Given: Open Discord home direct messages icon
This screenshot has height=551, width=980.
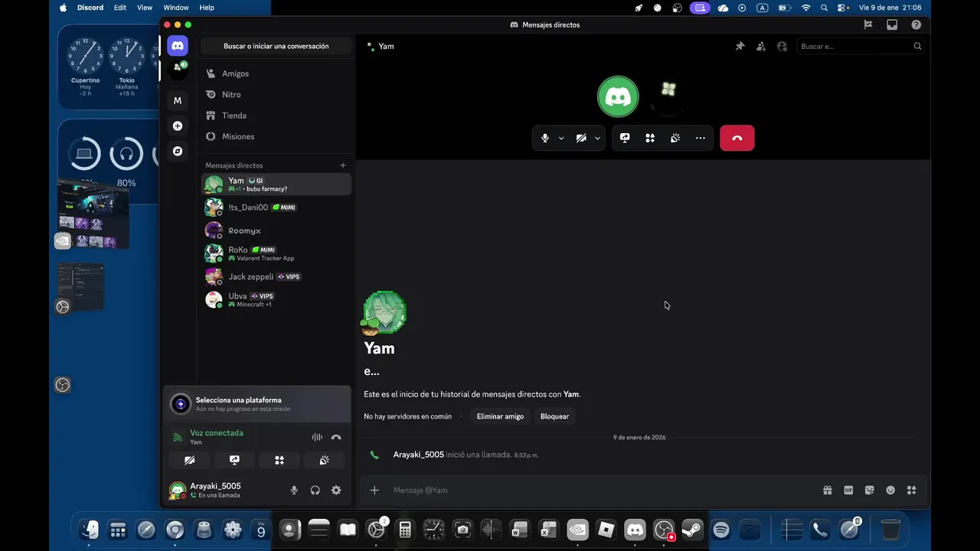Looking at the screenshot, I should click(x=178, y=46).
